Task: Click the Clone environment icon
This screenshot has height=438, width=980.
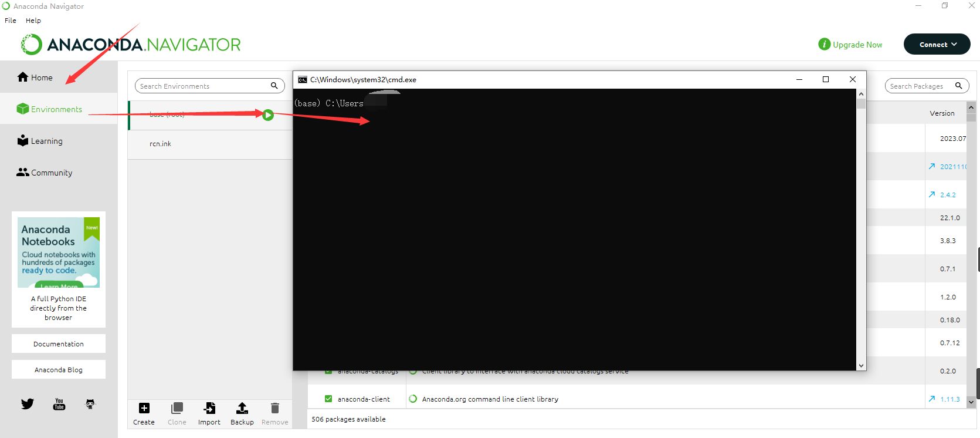Action: (177, 408)
